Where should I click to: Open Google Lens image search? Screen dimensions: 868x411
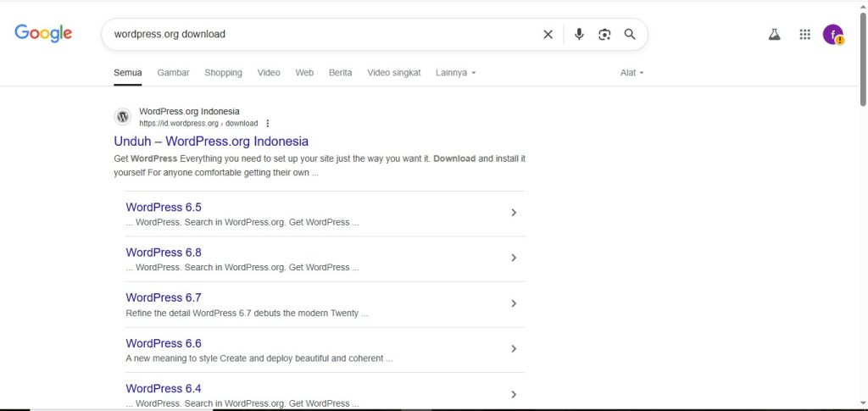click(x=604, y=35)
